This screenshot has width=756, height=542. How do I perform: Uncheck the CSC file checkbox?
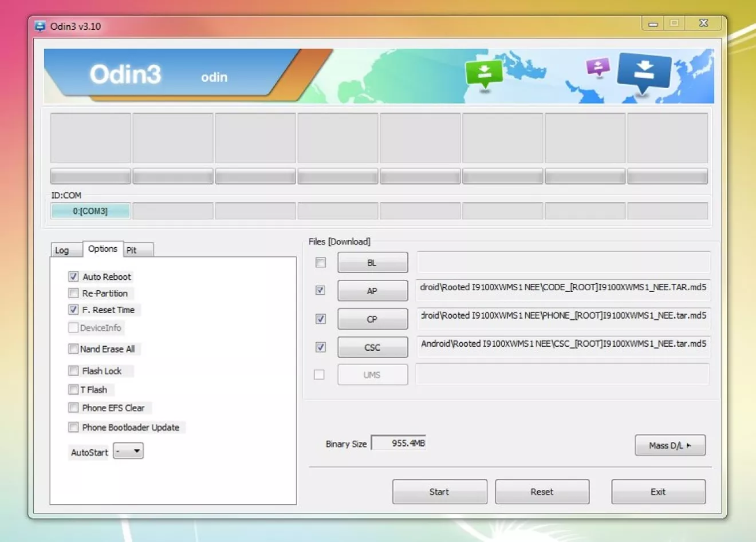[321, 347]
